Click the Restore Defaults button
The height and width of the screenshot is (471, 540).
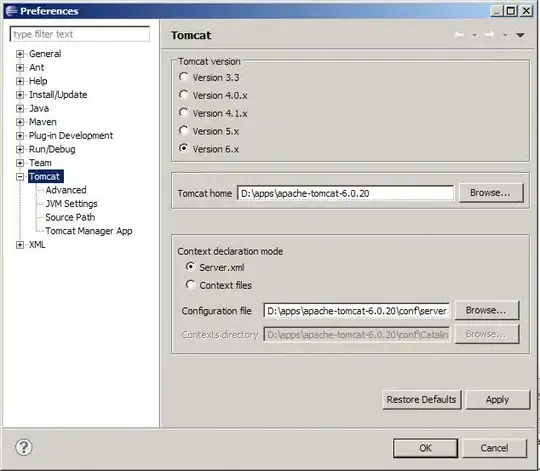421,399
